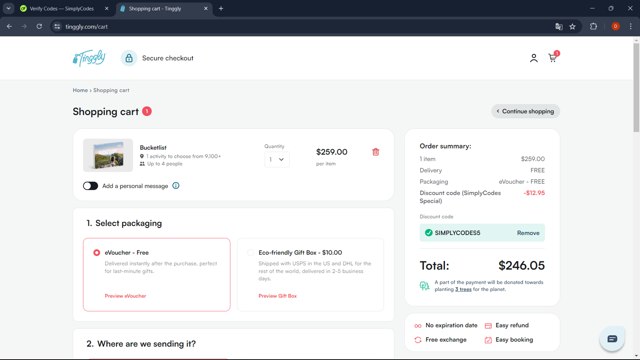View site information icon in address bar

coord(57,27)
